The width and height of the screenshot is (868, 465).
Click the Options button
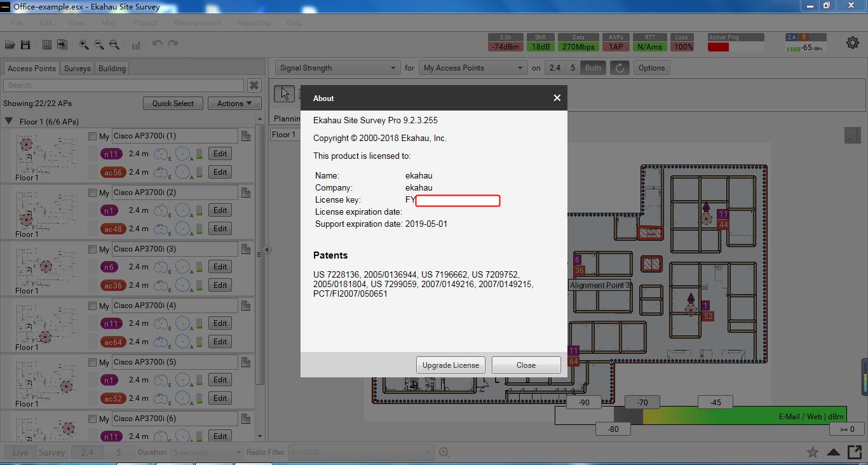[651, 68]
